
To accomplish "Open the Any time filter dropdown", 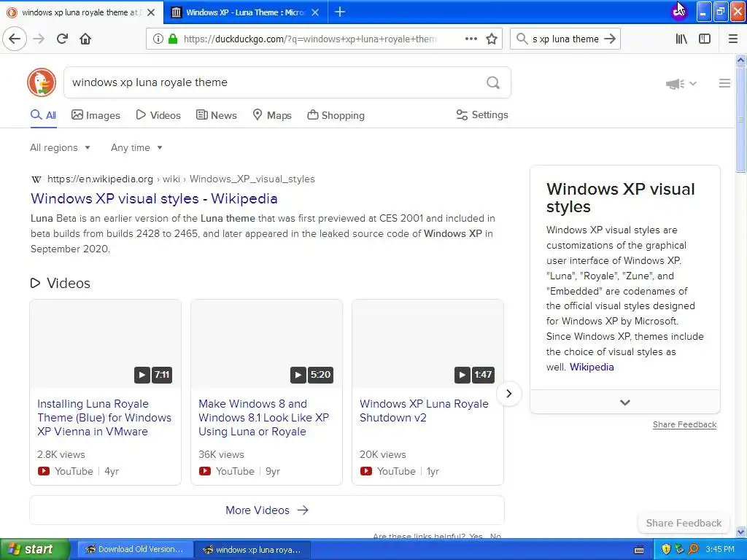I will (x=136, y=147).
